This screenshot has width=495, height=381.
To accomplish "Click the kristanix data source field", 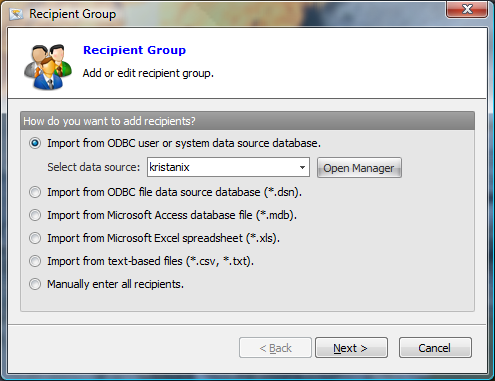I will pyautogui.click(x=228, y=167).
